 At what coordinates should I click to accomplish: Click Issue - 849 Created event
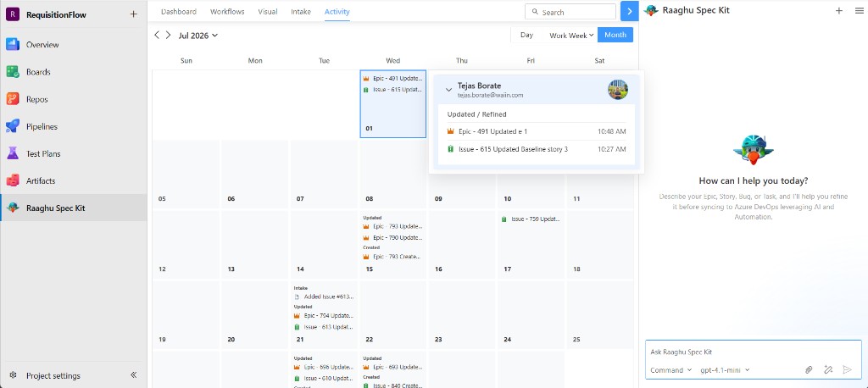coord(393,385)
